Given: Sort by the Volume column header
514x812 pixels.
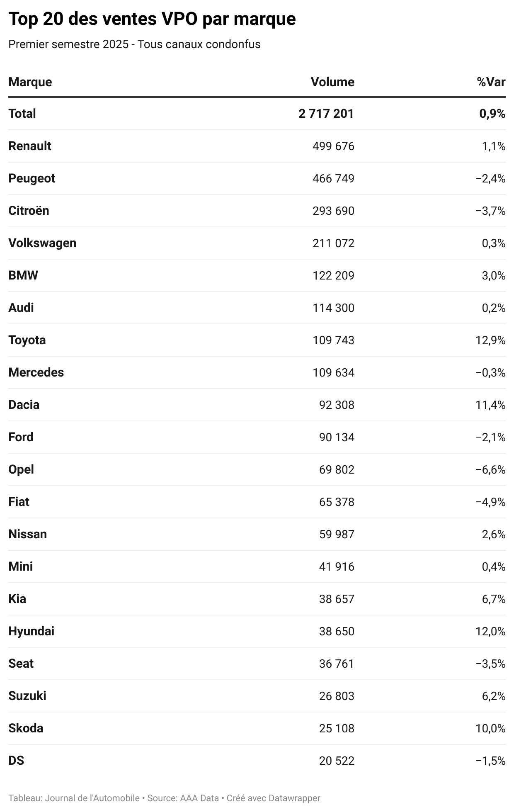Looking at the screenshot, I should pos(332,82).
